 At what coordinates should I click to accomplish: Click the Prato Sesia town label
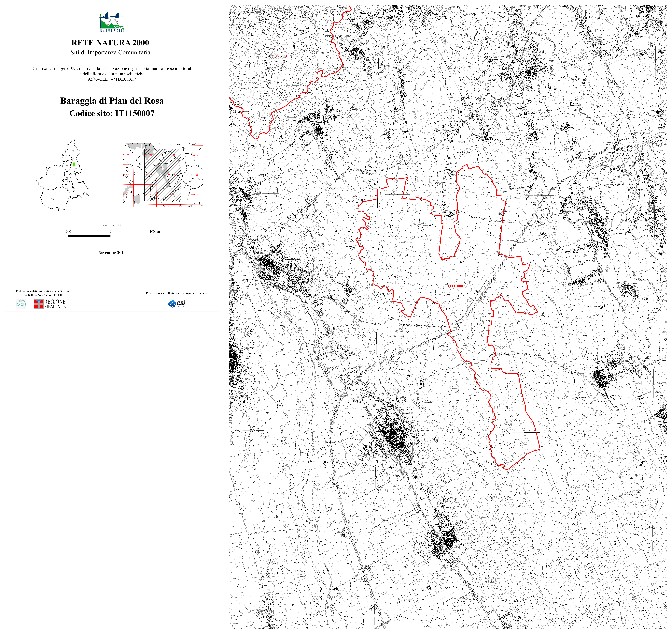click(x=251, y=205)
